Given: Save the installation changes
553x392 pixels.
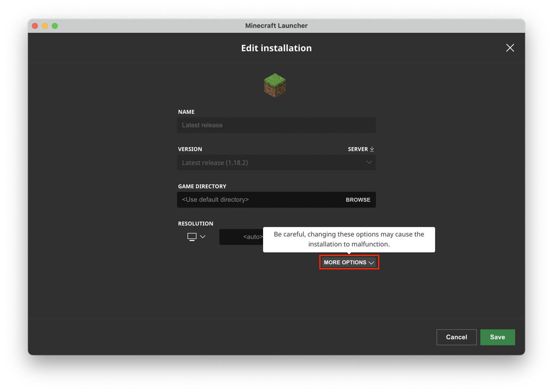Looking at the screenshot, I should (497, 337).
